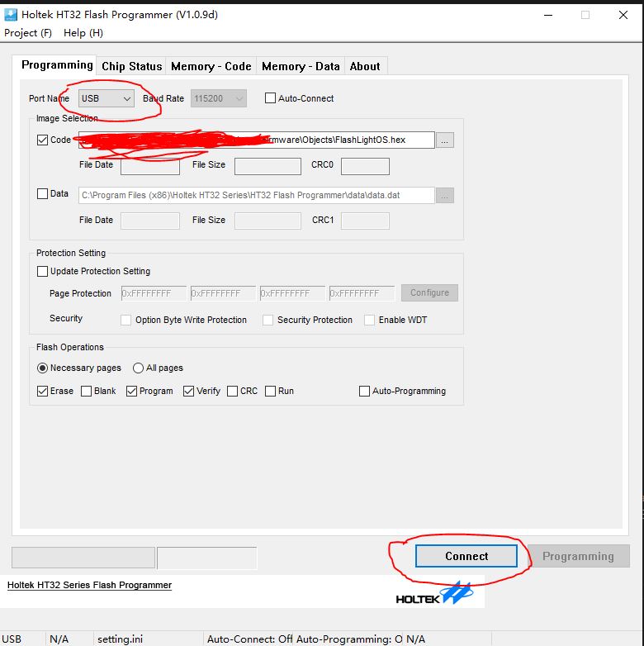
Task: Select the Necessary pages radio button
Action: [x=42, y=368]
